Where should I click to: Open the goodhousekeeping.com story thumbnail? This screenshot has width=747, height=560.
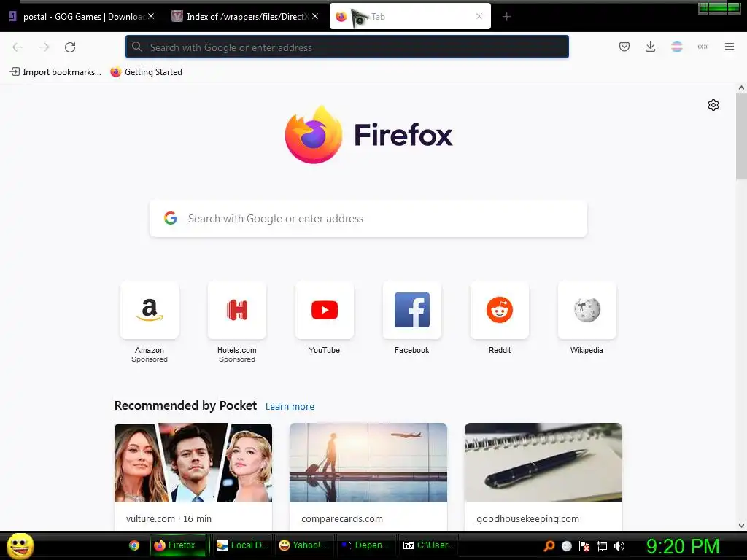[543, 462]
